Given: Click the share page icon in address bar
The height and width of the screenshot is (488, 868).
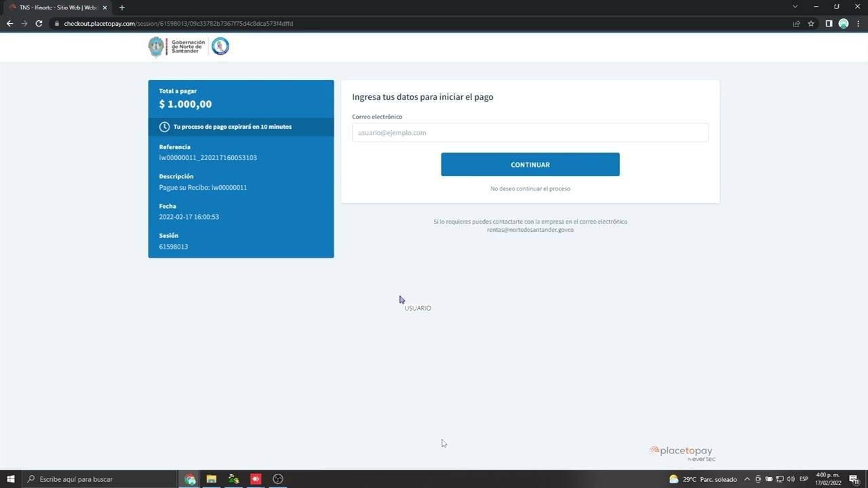Looking at the screenshot, I should (796, 23).
